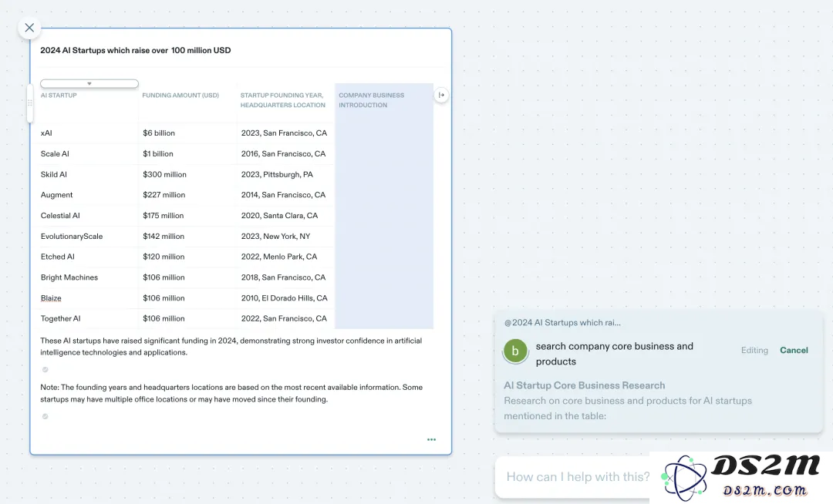833x504 pixels.
Task: Click the "2020, Santa Clara, CA" location cell
Action: pos(279,216)
